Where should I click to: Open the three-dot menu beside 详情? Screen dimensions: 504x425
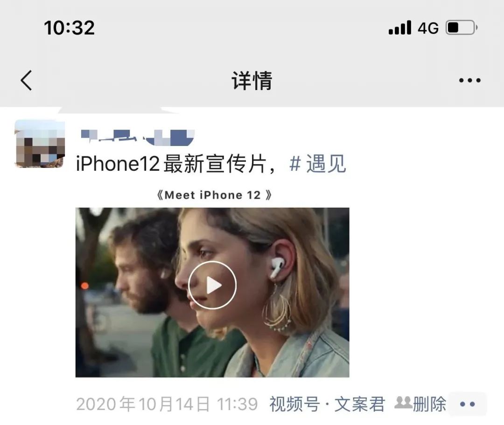(469, 80)
